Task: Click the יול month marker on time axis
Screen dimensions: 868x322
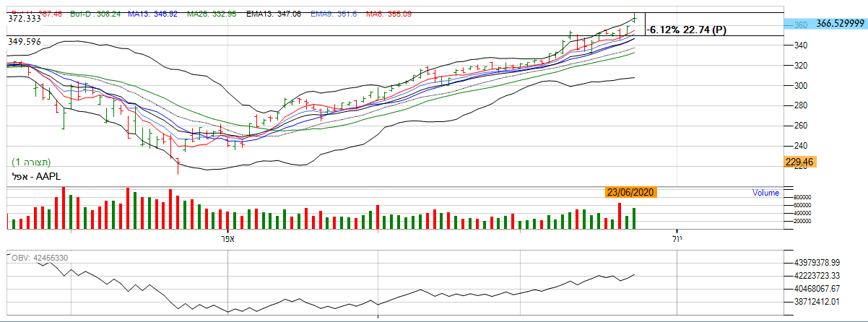Action: click(677, 238)
